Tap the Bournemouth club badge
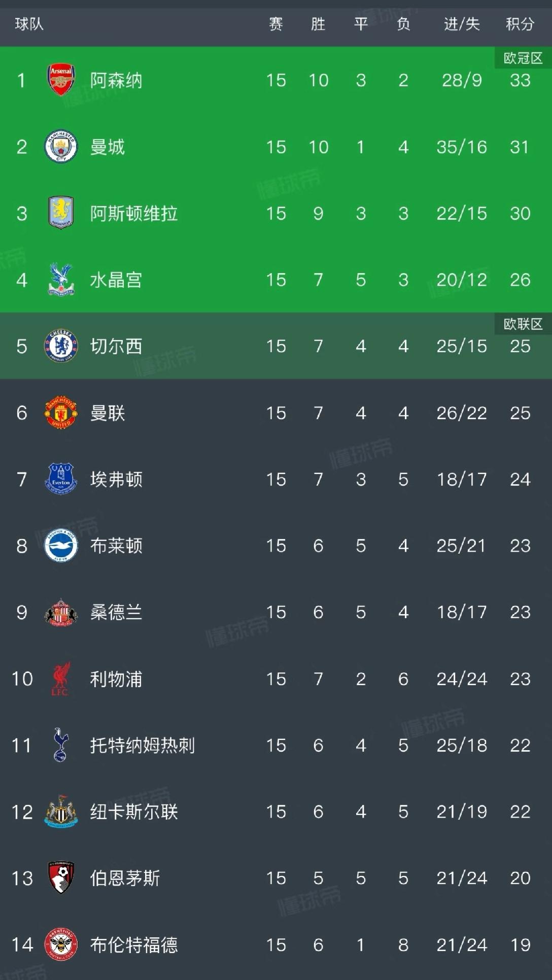The image size is (552, 980). click(x=61, y=878)
